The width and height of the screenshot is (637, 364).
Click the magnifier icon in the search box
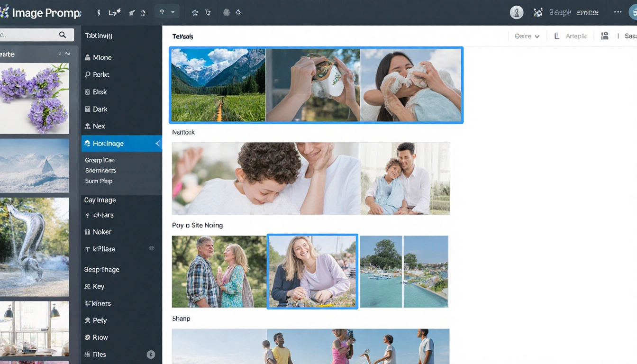click(63, 35)
